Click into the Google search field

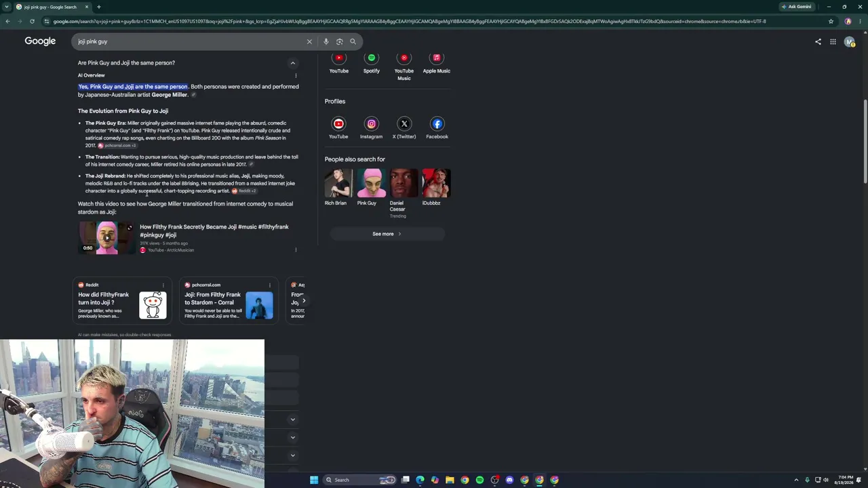(190, 41)
